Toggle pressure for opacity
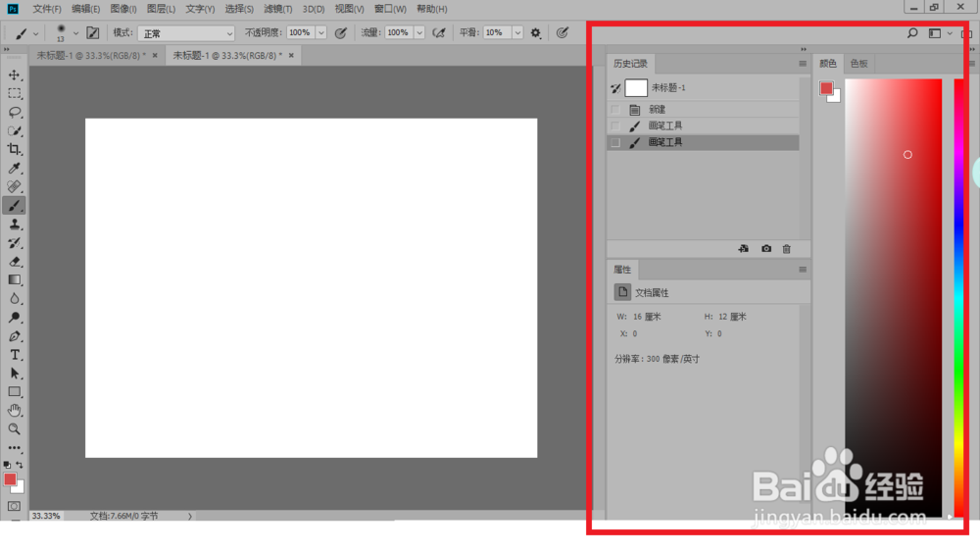This screenshot has width=980, height=551. tap(341, 33)
